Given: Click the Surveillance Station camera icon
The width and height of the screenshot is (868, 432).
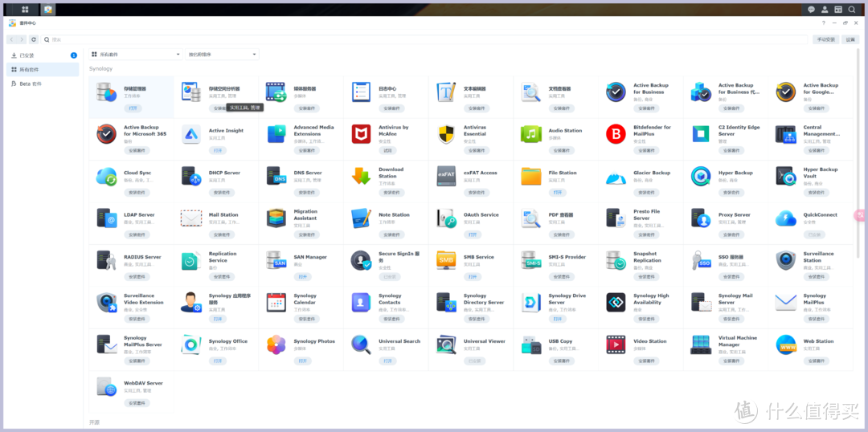Looking at the screenshot, I should click(x=785, y=260).
